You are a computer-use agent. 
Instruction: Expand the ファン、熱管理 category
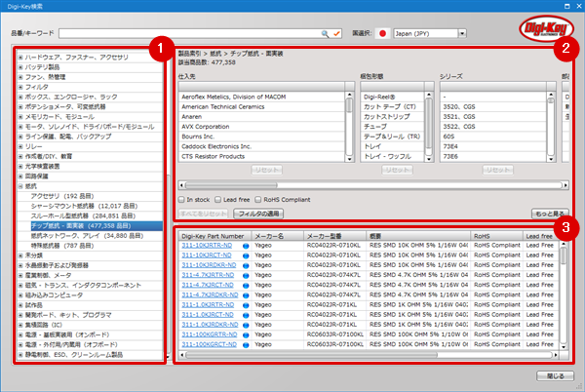[x=20, y=77]
